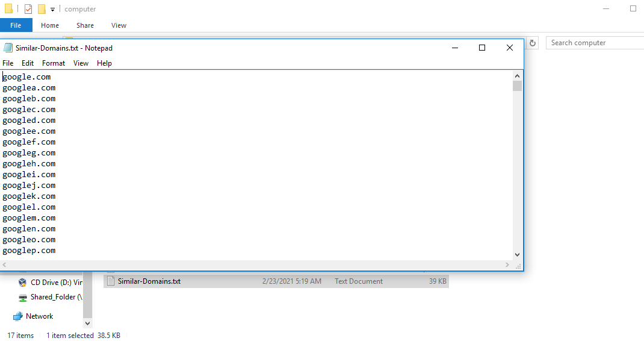The width and height of the screenshot is (644, 341).
Task: Maximize the Explorer window
Action: click(x=633, y=8)
